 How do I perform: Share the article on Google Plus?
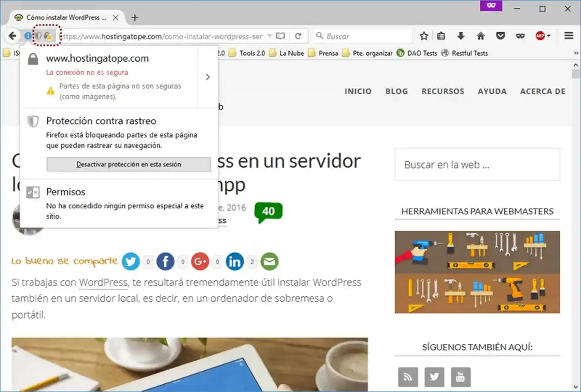200,261
